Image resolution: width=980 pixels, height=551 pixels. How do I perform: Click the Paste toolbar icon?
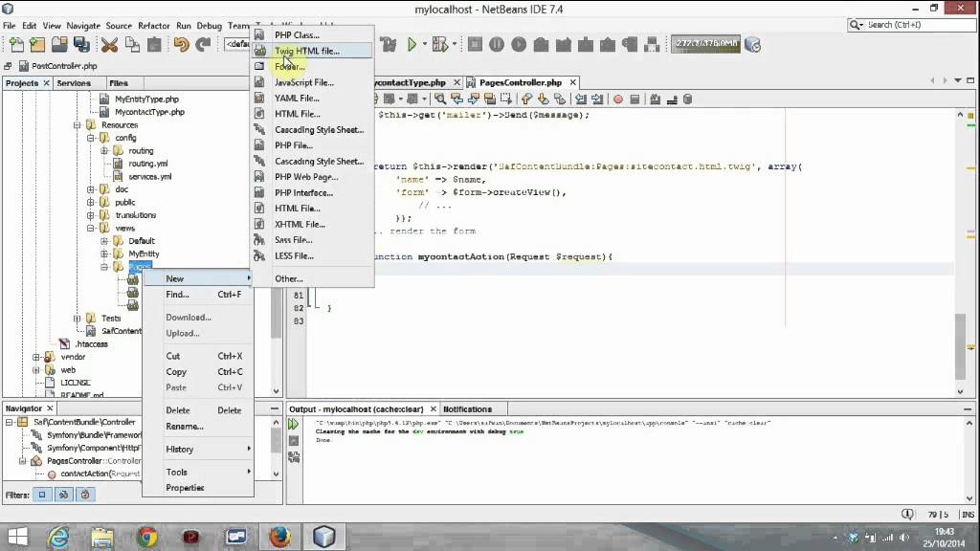click(x=154, y=44)
